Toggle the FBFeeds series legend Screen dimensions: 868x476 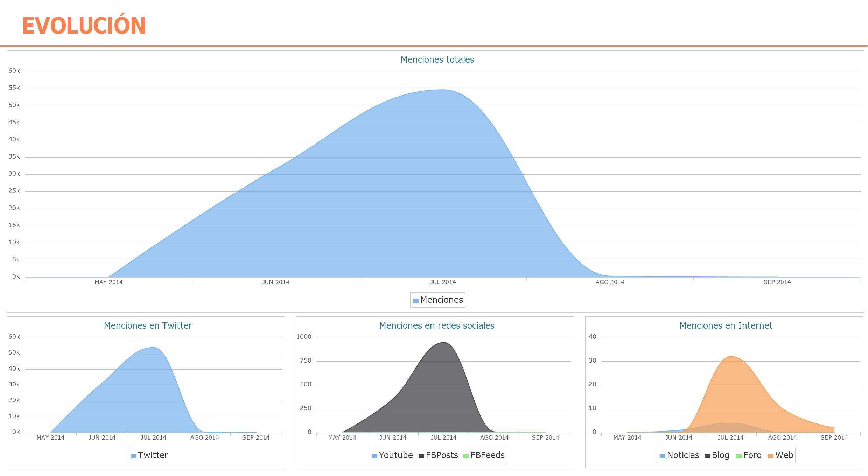click(484, 455)
